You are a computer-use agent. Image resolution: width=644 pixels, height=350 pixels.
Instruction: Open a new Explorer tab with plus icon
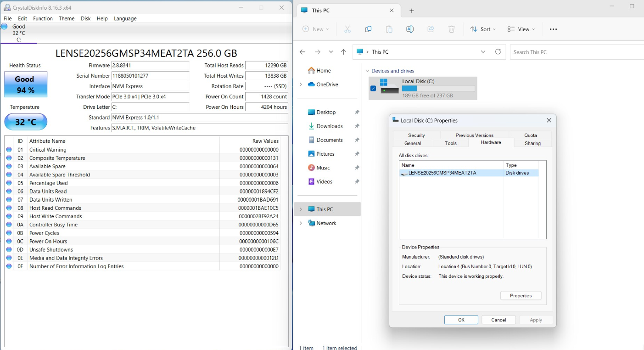click(x=411, y=11)
